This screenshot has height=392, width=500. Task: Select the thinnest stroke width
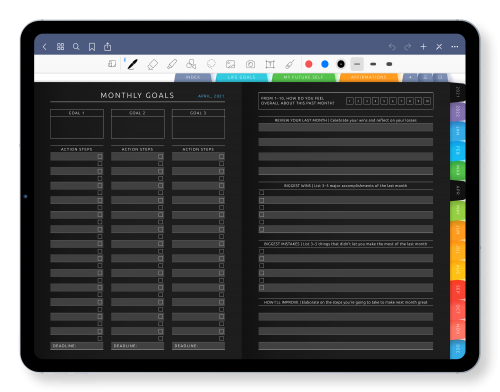(357, 64)
